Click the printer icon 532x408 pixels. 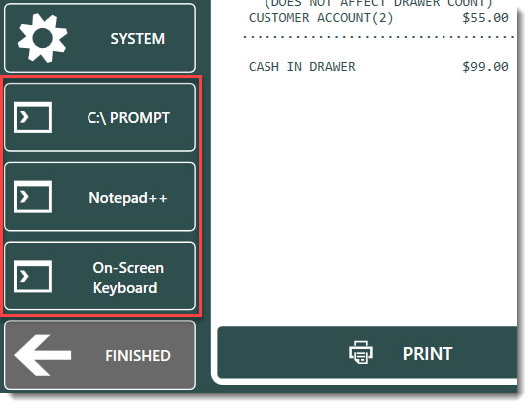click(x=361, y=352)
